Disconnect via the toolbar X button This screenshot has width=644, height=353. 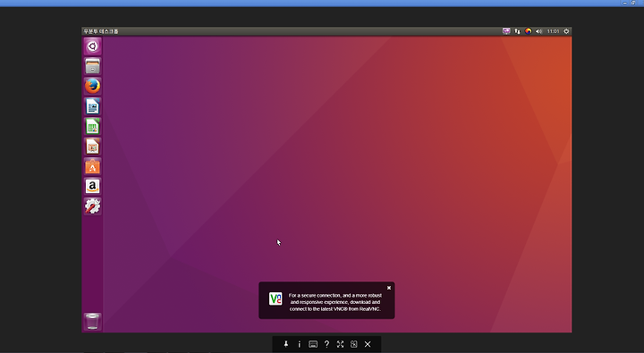(368, 344)
